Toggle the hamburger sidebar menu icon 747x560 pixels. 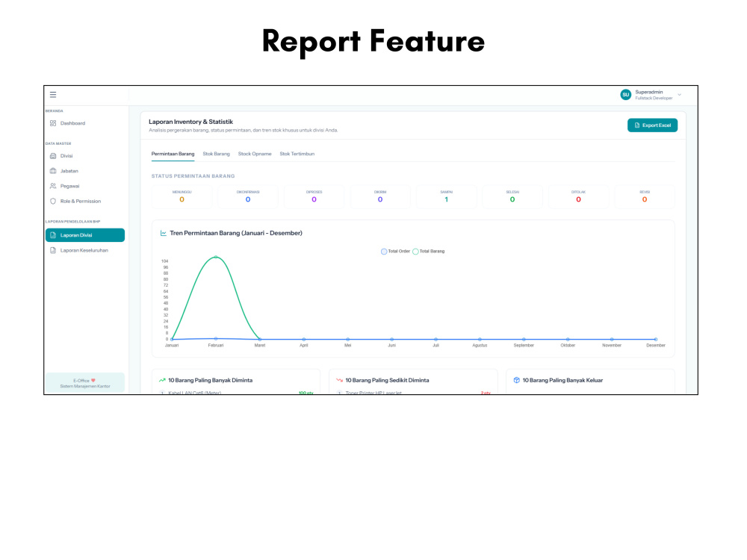[x=53, y=95]
